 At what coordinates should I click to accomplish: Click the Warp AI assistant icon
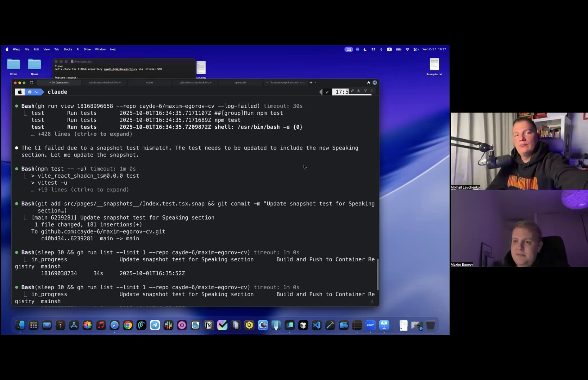[x=369, y=83]
